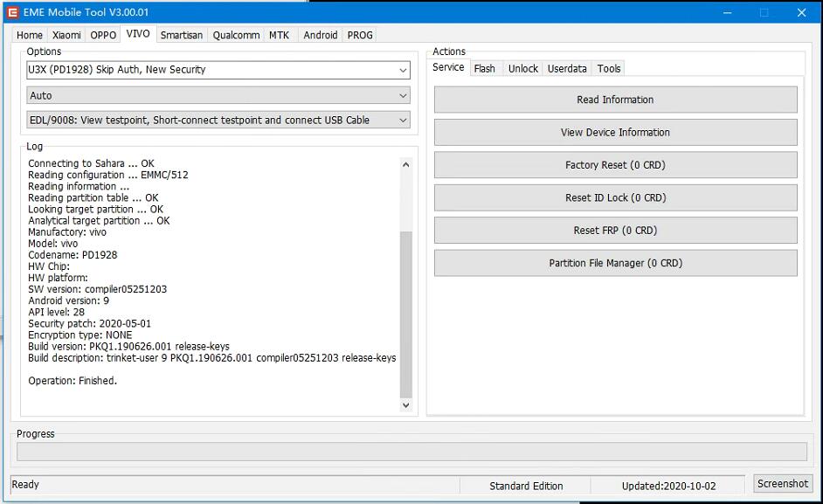This screenshot has width=823, height=504.
Task: Open Partition File Manager (0 CRD)
Action: [x=616, y=263]
